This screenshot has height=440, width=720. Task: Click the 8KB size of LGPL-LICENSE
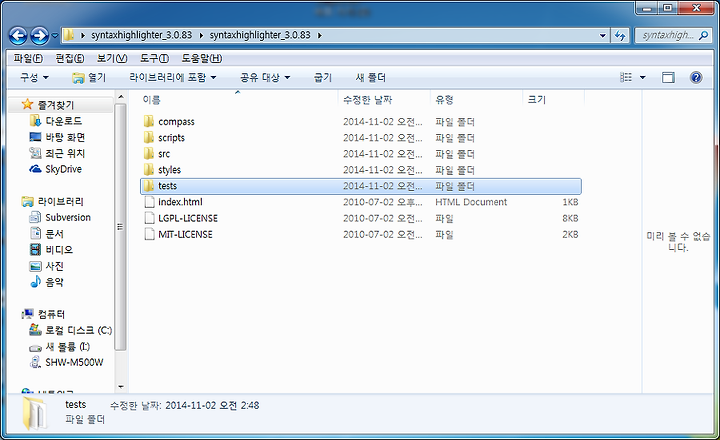[570, 218]
